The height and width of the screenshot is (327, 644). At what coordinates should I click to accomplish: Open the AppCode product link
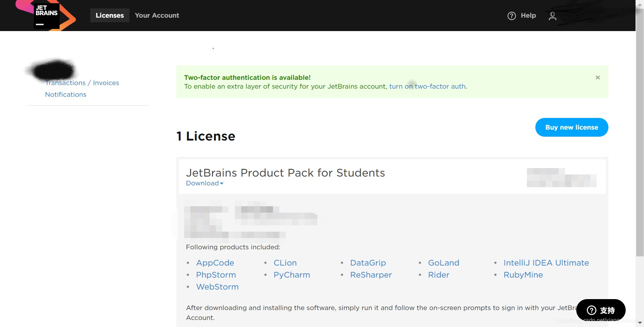pyautogui.click(x=215, y=263)
